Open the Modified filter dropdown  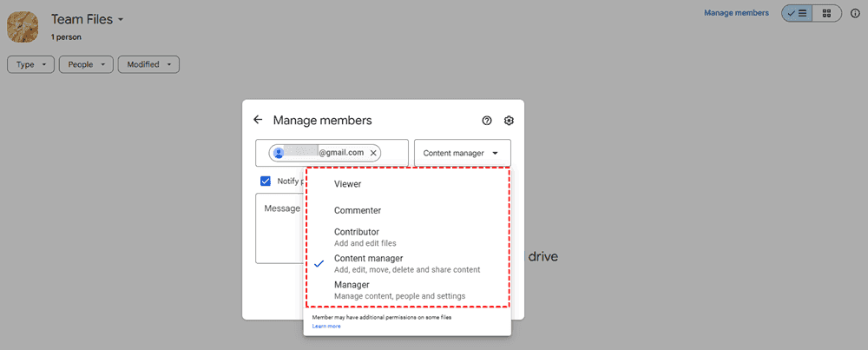[x=148, y=64]
